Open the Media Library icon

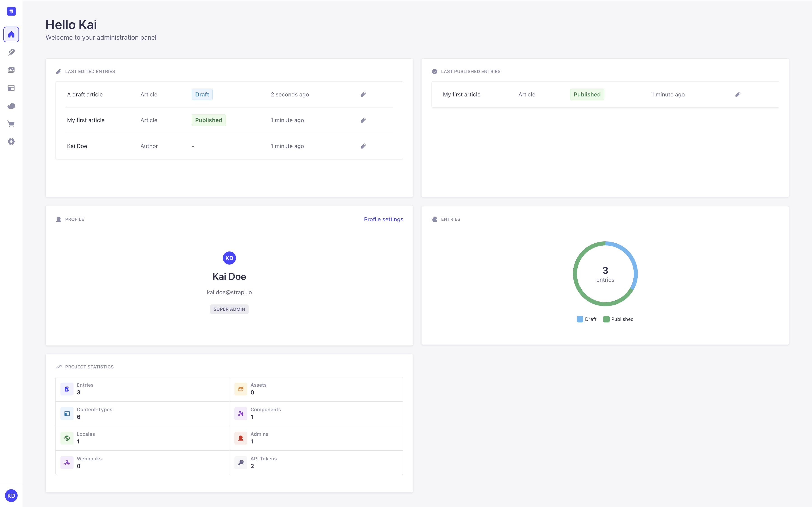(11, 70)
